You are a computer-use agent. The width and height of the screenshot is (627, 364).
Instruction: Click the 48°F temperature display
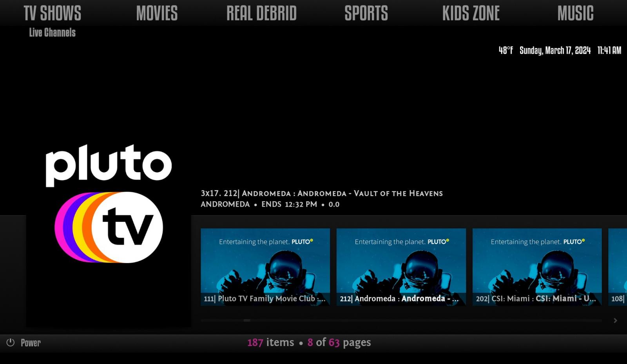click(x=506, y=50)
